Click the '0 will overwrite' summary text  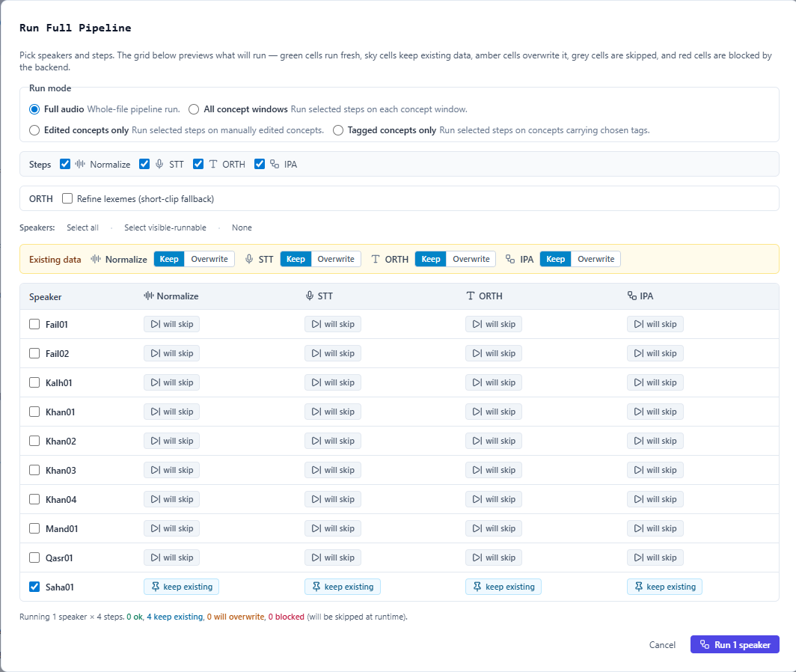click(x=236, y=617)
